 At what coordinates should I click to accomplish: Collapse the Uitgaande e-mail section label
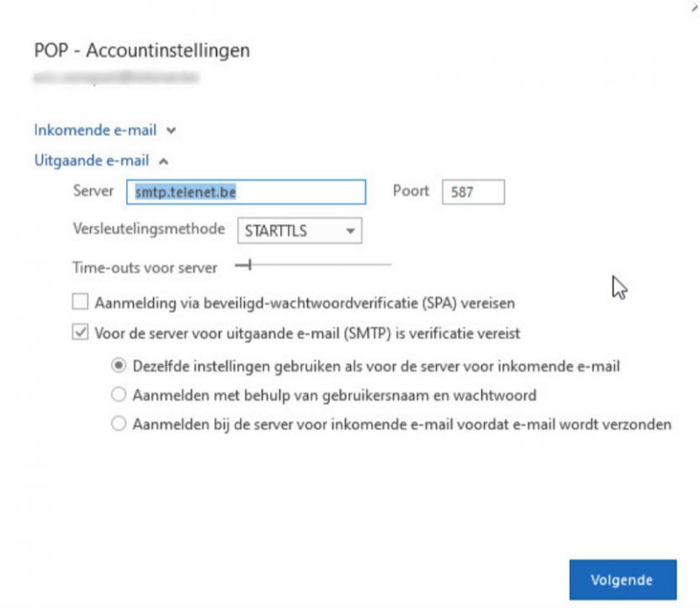(91, 160)
